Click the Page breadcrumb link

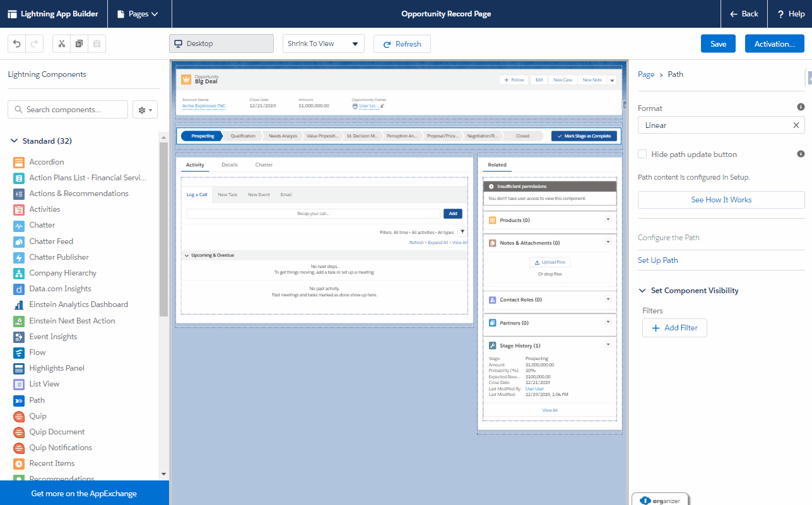click(x=646, y=74)
